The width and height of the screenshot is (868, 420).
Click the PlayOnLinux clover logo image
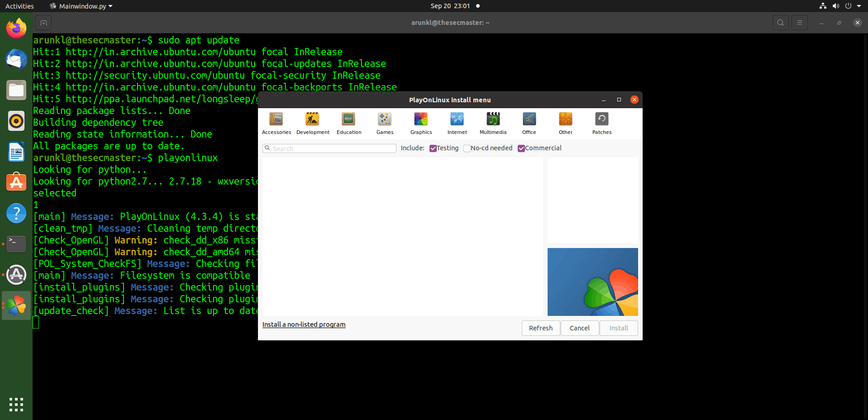(x=593, y=282)
